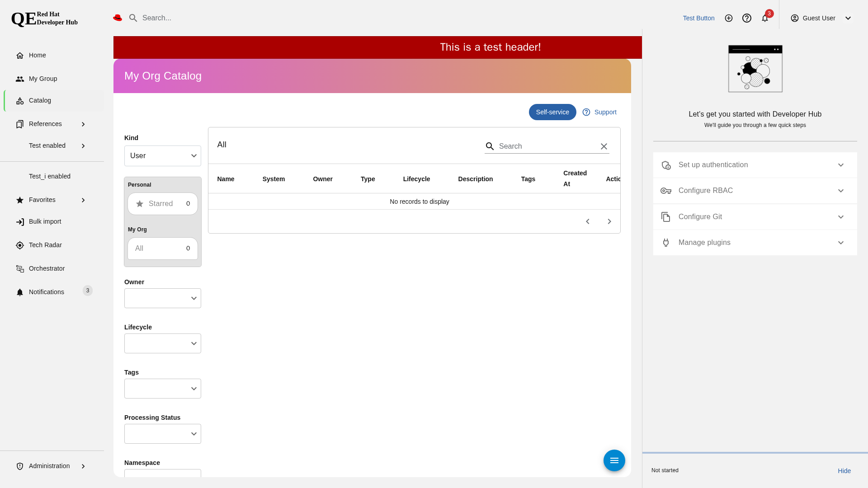Screen dimensions: 868x488
Task: Open the Kind dropdown showing User
Action: pos(162,156)
